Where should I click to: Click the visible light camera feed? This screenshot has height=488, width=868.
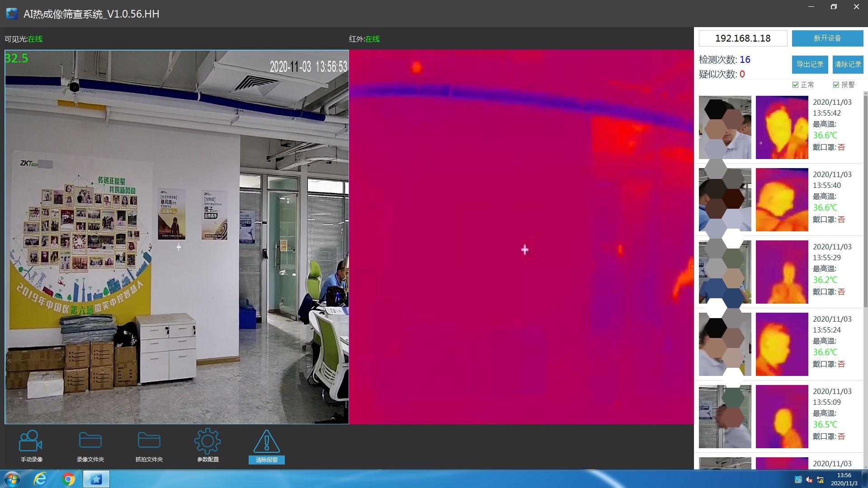(177, 237)
